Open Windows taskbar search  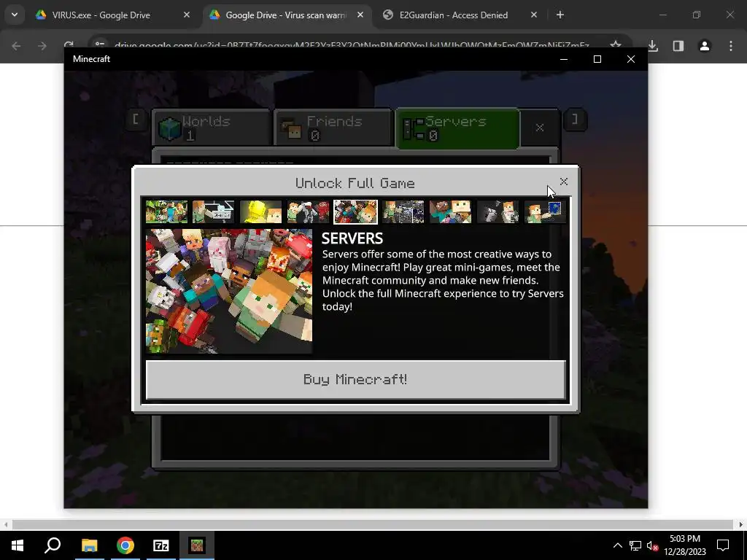coord(53,545)
